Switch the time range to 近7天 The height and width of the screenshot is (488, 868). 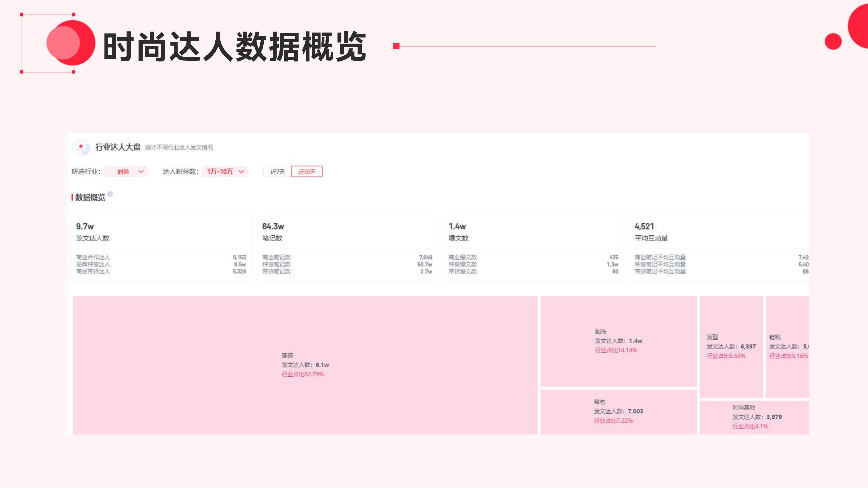pyautogui.click(x=277, y=171)
